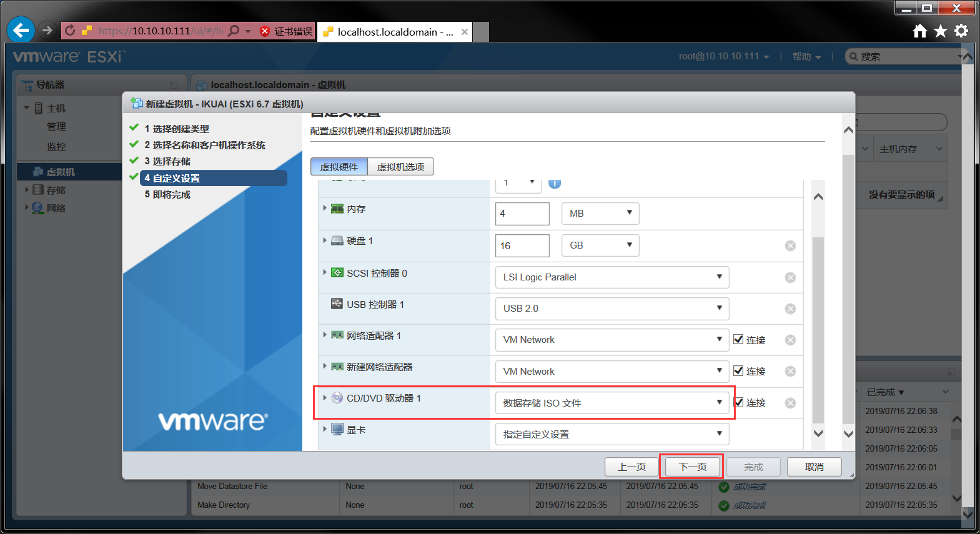The width and height of the screenshot is (980, 534).
Task: Click the 上一页 button
Action: tap(631, 467)
